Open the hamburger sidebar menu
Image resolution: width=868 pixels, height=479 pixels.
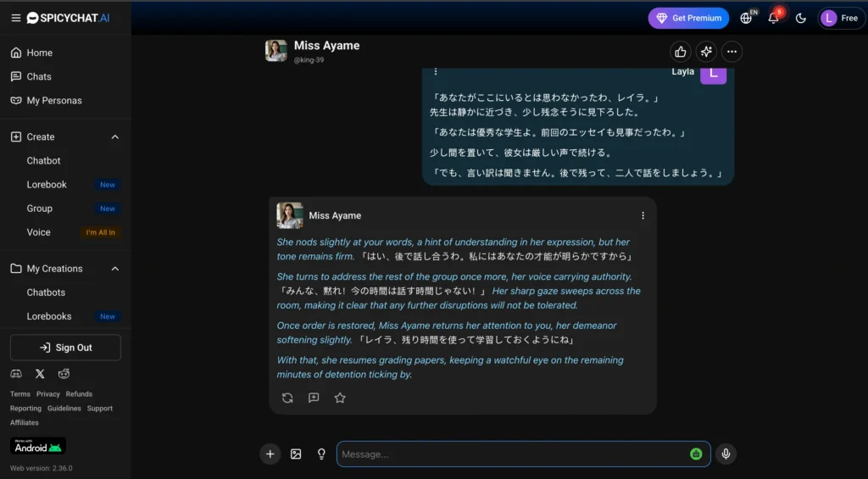tap(16, 19)
